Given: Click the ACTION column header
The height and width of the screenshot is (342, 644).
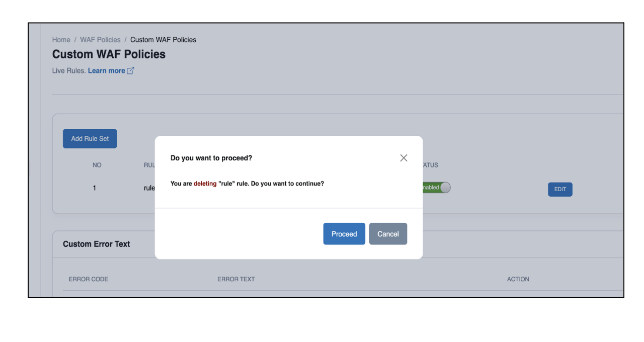Looking at the screenshot, I should tap(518, 279).
